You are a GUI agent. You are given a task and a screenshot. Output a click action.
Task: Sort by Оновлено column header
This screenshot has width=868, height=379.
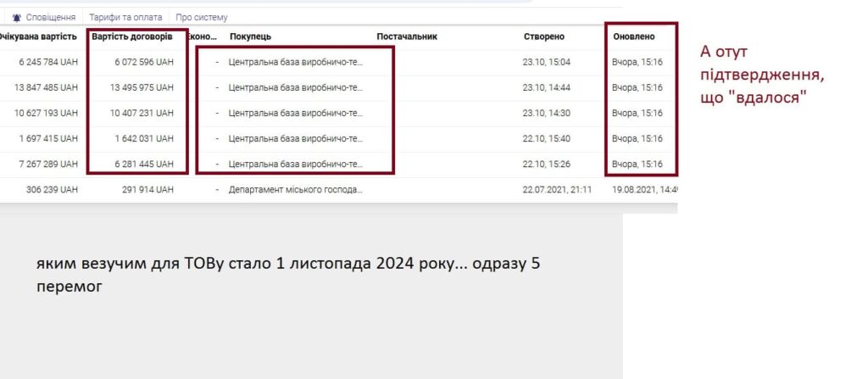(633, 36)
